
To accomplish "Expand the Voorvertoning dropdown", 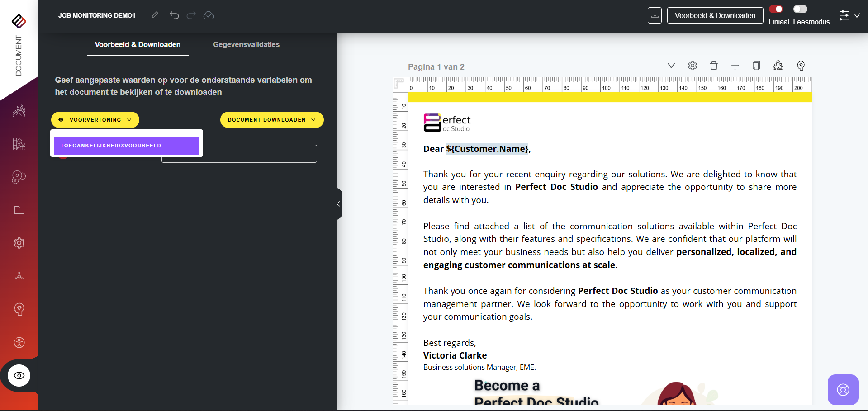I will coord(95,120).
